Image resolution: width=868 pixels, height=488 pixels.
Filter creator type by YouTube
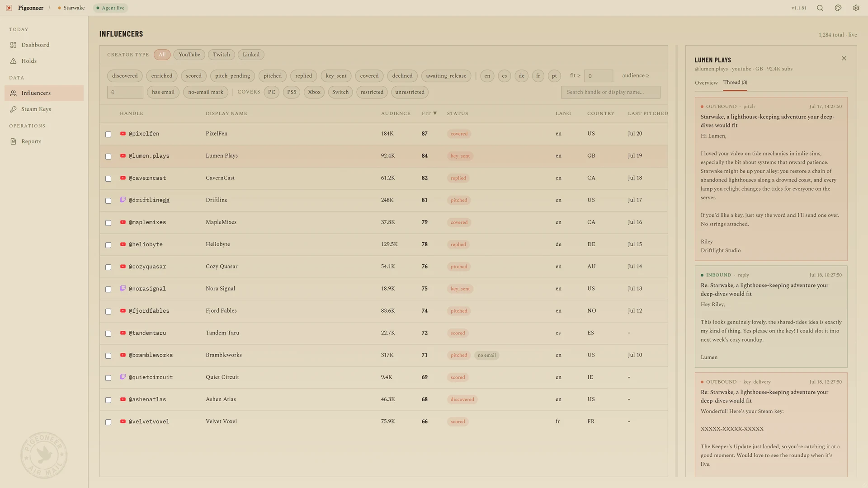tap(189, 55)
